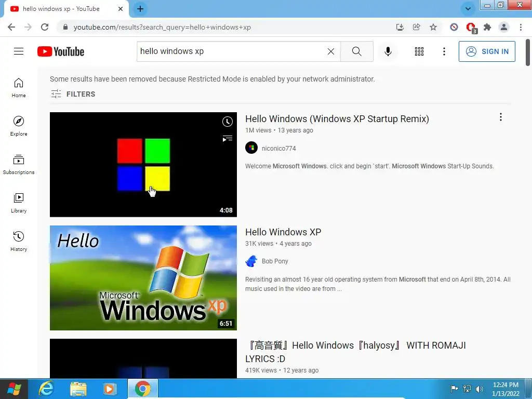Open the Windows Start button

pyautogui.click(x=14, y=389)
